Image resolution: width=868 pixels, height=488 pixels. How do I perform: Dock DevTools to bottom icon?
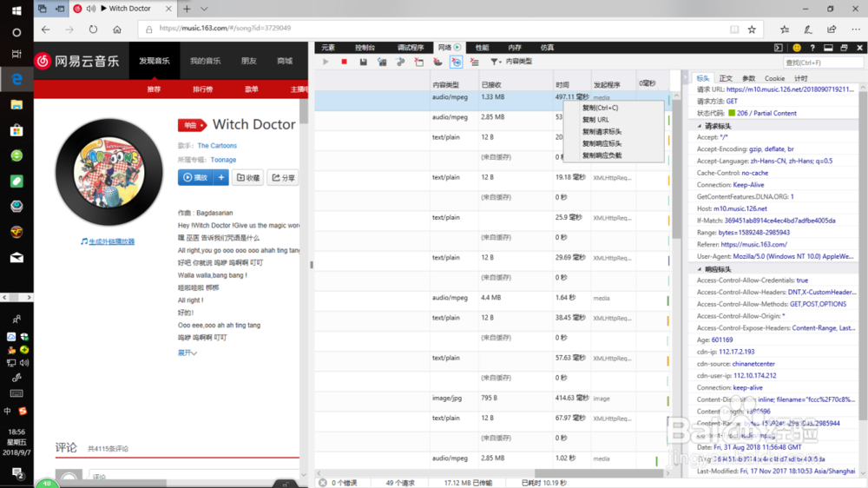828,48
